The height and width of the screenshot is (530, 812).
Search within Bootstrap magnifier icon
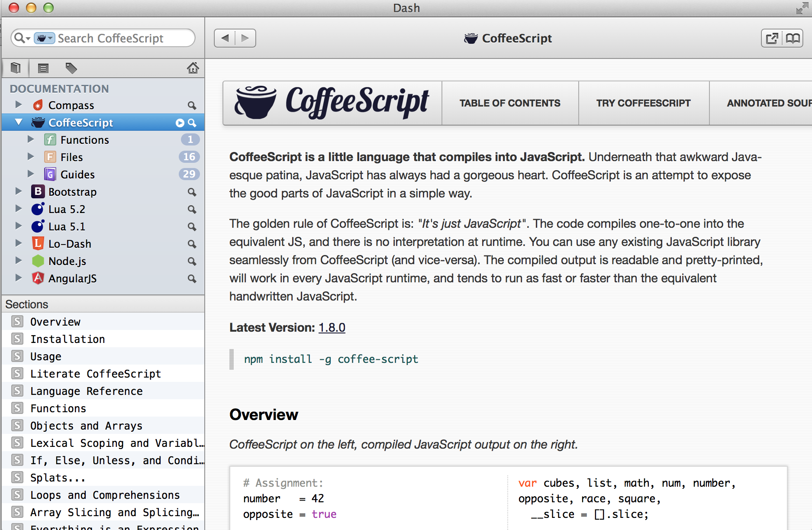pyautogui.click(x=192, y=192)
